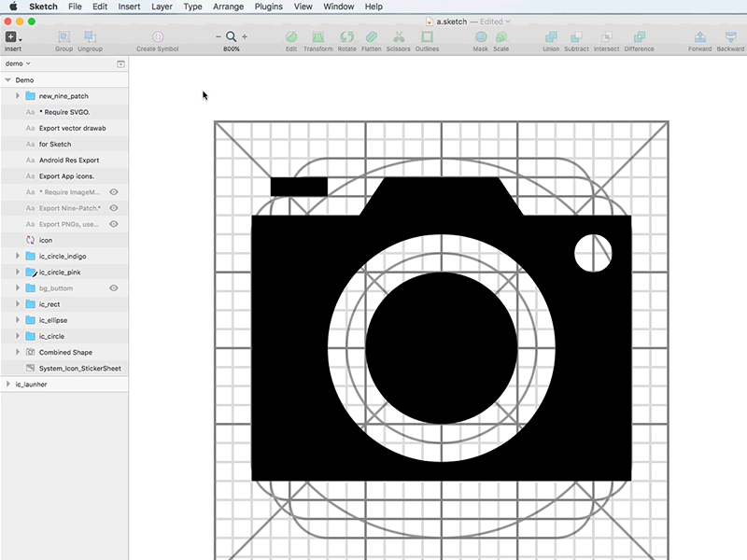
Task: Expand the ic_launher artboard
Action: pyautogui.click(x=7, y=384)
